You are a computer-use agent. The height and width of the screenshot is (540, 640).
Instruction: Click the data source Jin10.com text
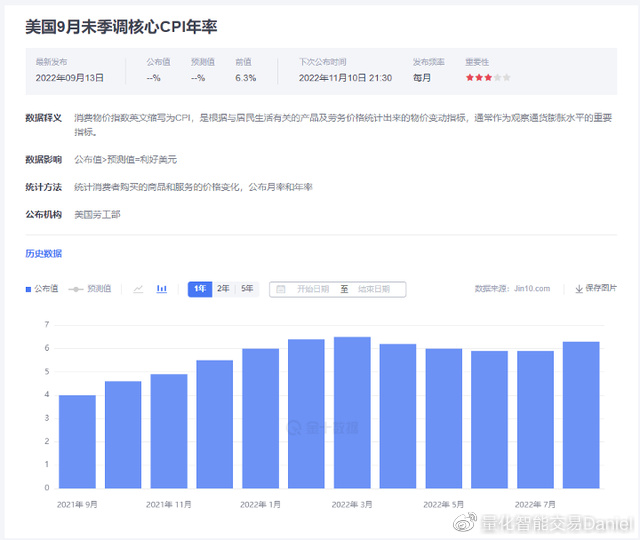click(x=532, y=289)
